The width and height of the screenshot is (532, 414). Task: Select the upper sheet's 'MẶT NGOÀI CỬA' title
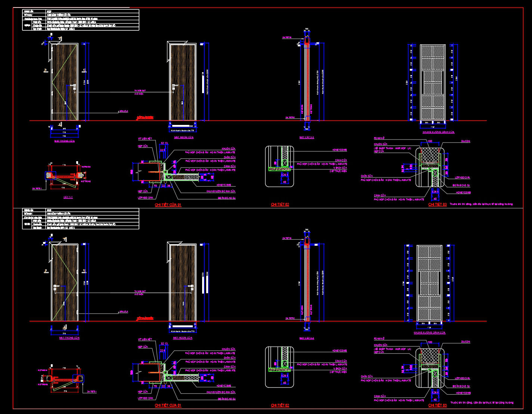tap(183, 137)
